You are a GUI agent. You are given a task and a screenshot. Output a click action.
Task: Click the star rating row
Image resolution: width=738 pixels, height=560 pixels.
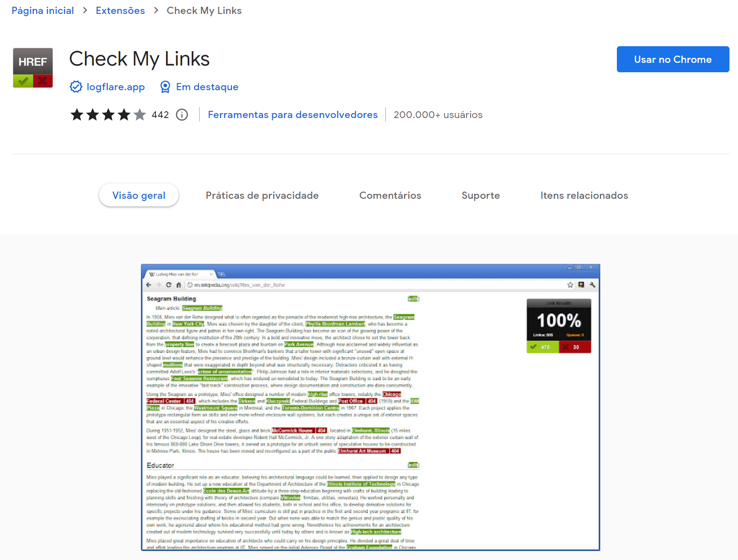108,115
